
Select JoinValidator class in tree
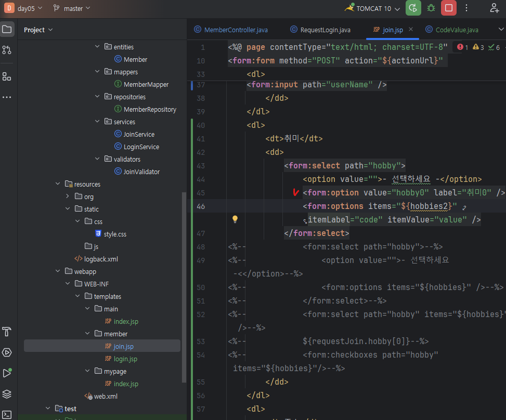pos(137,172)
